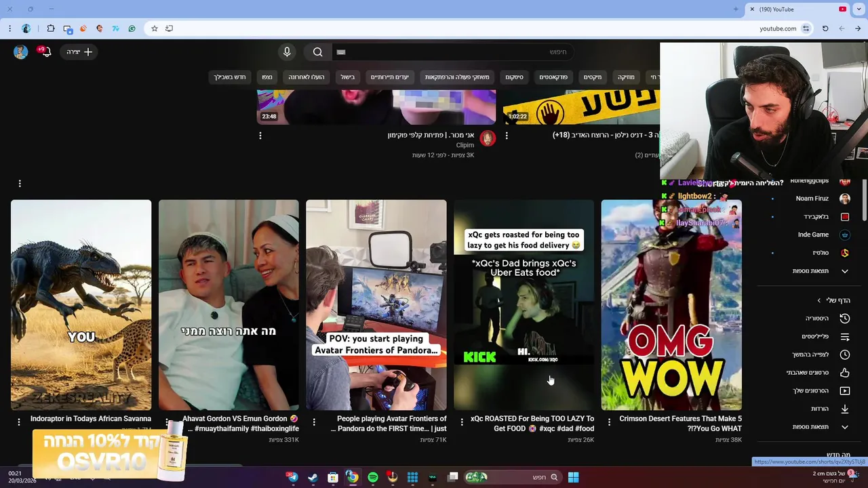
Task: Start voice search with the microphone icon
Action: [287, 52]
